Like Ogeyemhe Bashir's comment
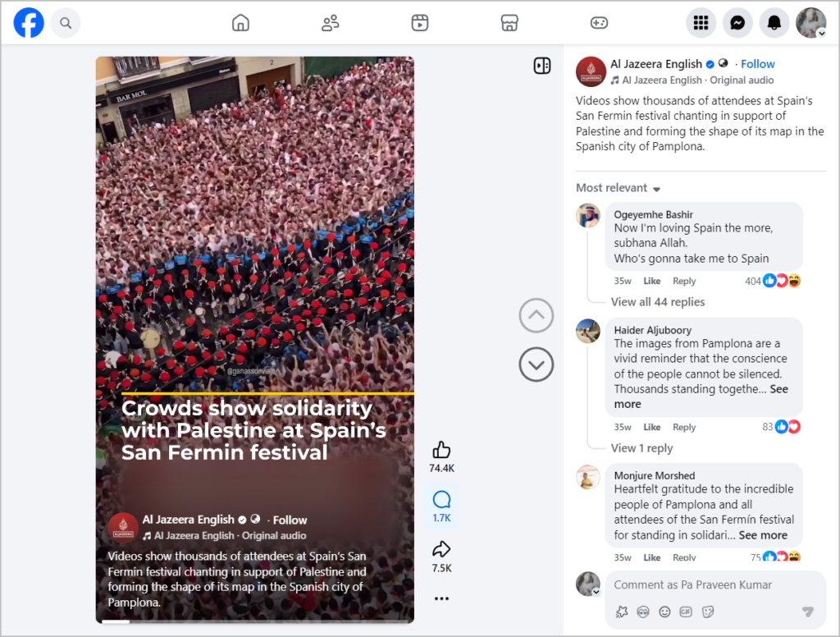The image size is (840, 637). pyautogui.click(x=651, y=281)
